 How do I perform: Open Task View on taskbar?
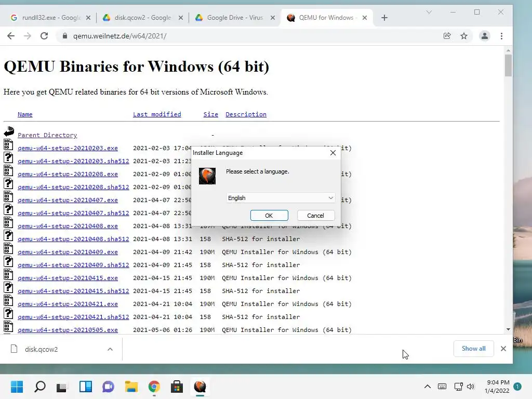tap(62, 387)
